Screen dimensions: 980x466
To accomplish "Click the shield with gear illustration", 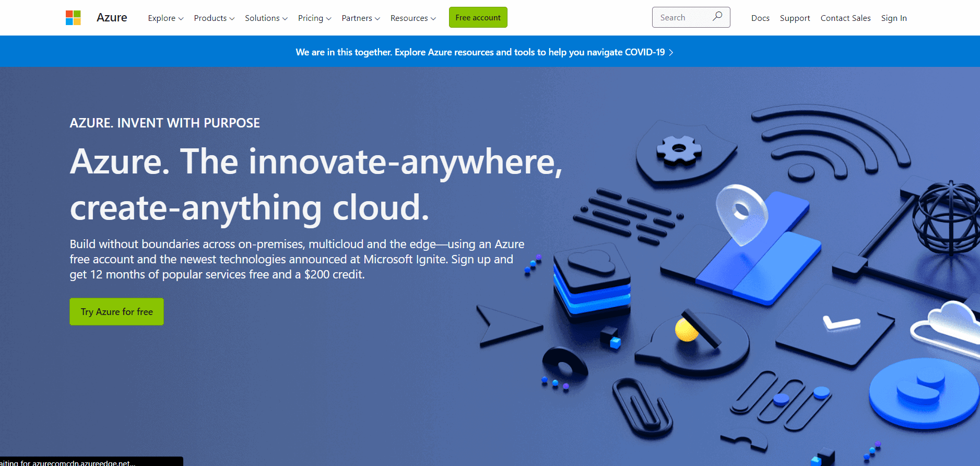I will click(x=683, y=152).
